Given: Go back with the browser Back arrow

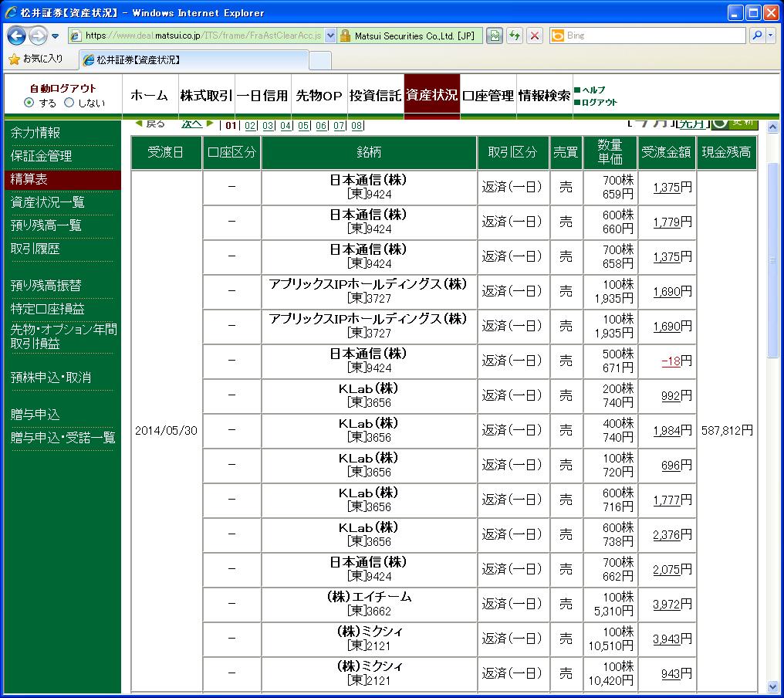Looking at the screenshot, I should pyautogui.click(x=16, y=36).
